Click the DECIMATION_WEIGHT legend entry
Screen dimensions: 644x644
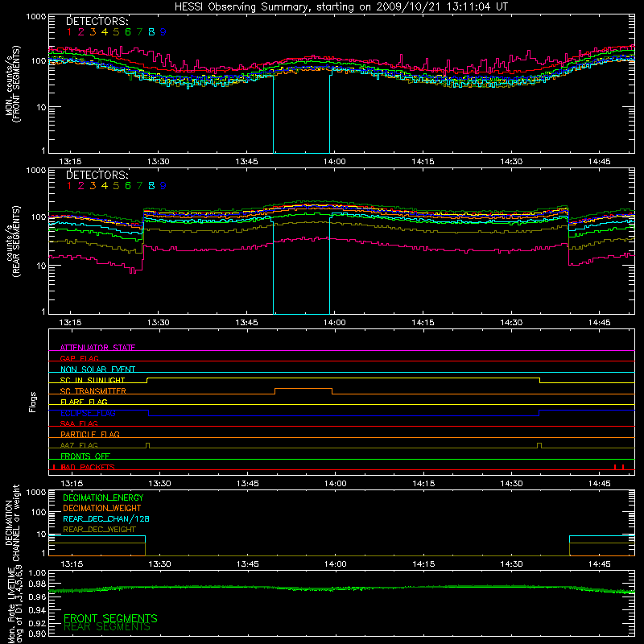(102, 508)
